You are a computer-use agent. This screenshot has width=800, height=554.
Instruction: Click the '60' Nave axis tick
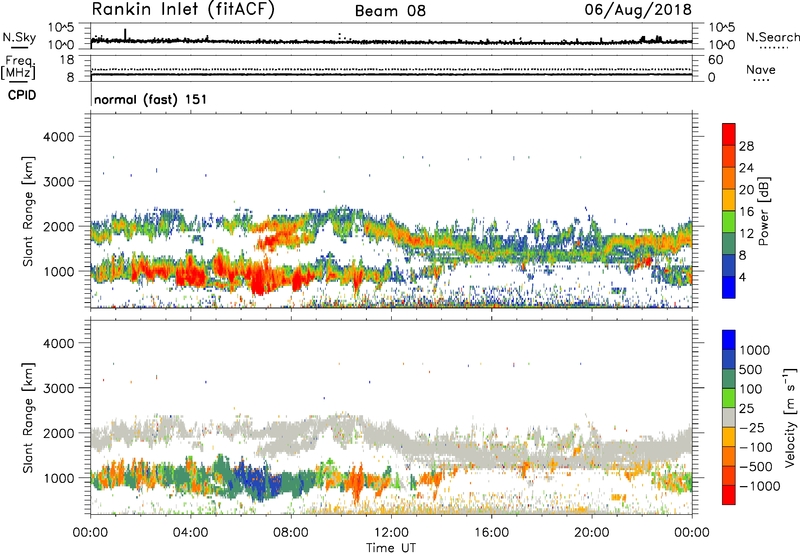(x=715, y=60)
